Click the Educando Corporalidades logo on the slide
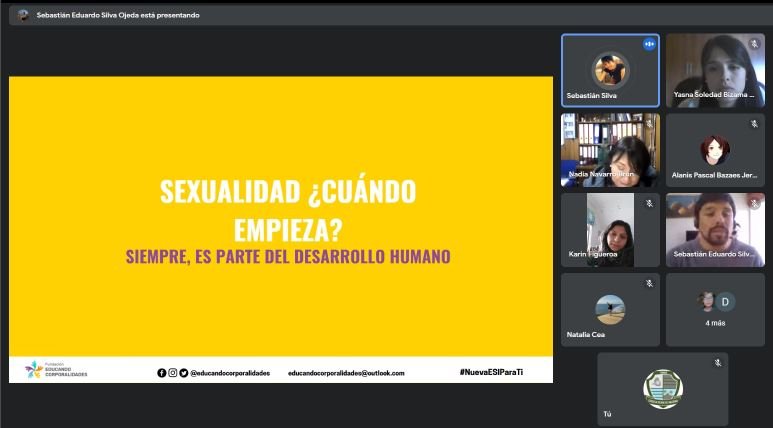773x428 pixels. pyautogui.click(x=56, y=370)
